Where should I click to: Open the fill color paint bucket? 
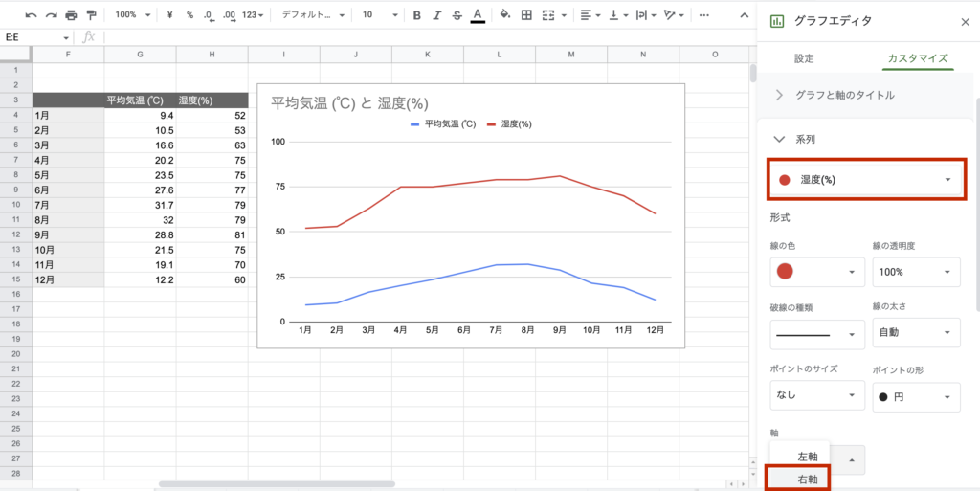coord(505,15)
